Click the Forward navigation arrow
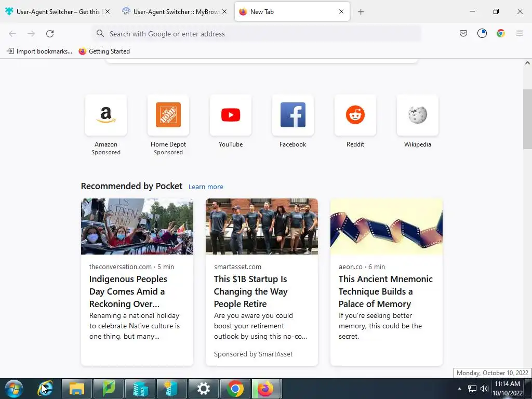532x399 pixels. click(x=31, y=34)
